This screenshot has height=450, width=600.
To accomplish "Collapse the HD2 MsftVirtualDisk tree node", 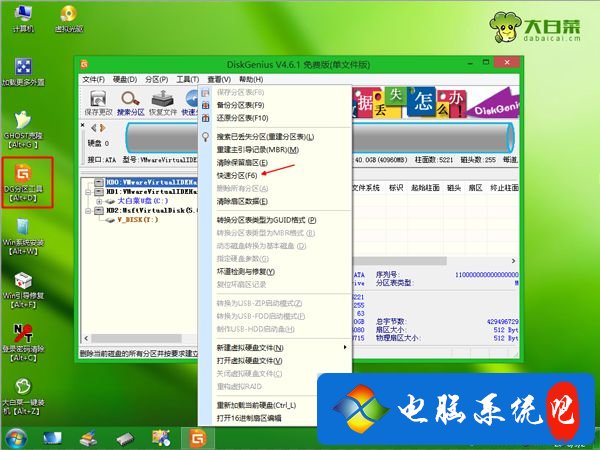I will tap(88, 210).
